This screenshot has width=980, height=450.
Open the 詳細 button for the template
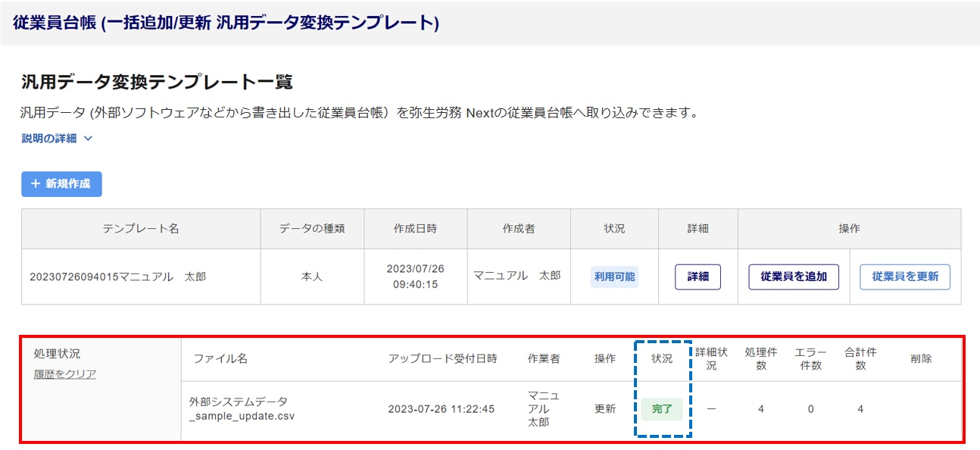(698, 277)
